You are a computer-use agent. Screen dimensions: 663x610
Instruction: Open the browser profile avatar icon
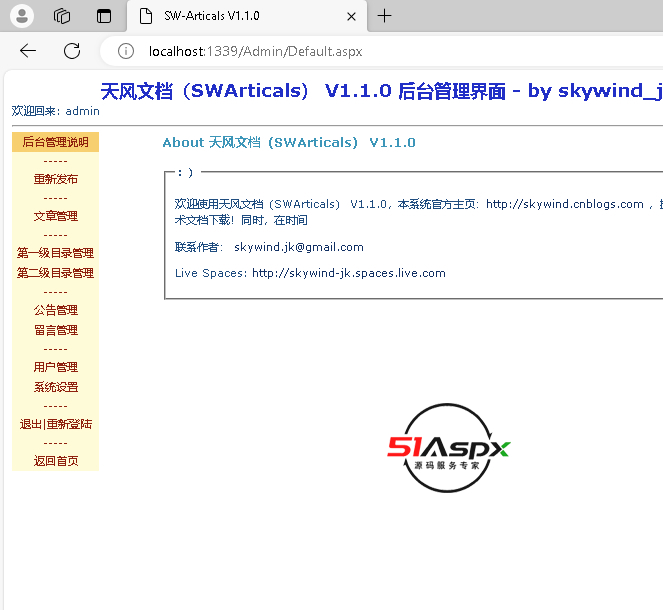(x=22, y=16)
